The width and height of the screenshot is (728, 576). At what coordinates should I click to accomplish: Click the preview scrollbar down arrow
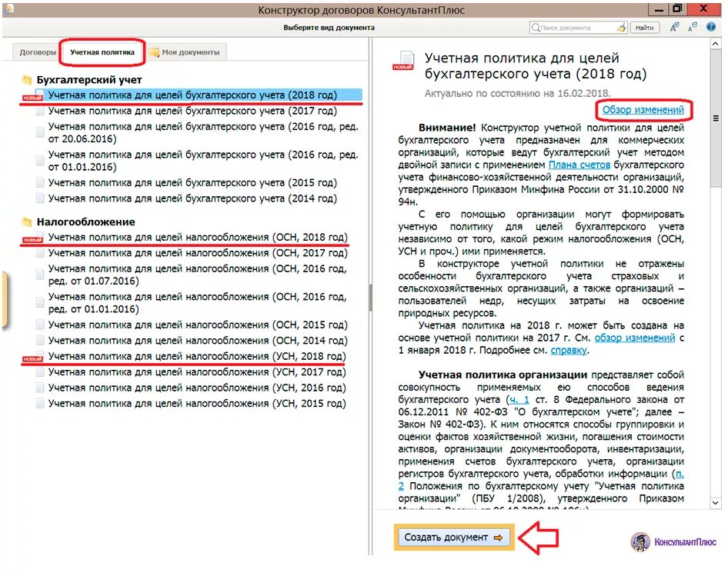[x=715, y=503]
